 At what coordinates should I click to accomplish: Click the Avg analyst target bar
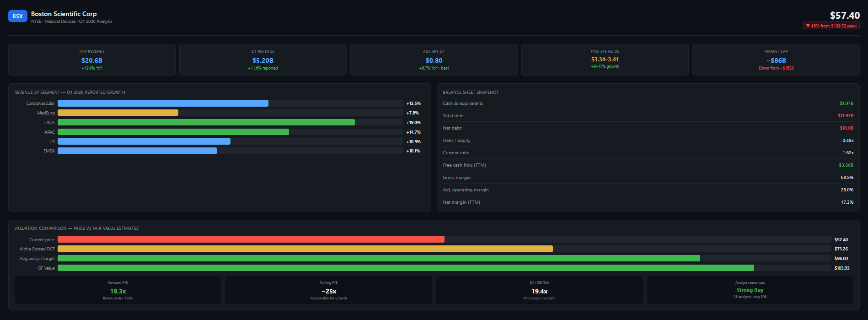(x=379, y=259)
